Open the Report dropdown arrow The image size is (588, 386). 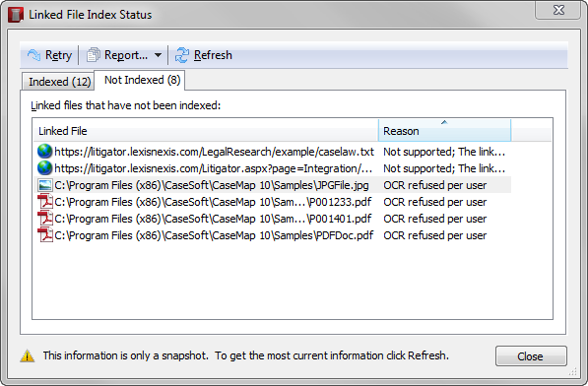pos(159,55)
